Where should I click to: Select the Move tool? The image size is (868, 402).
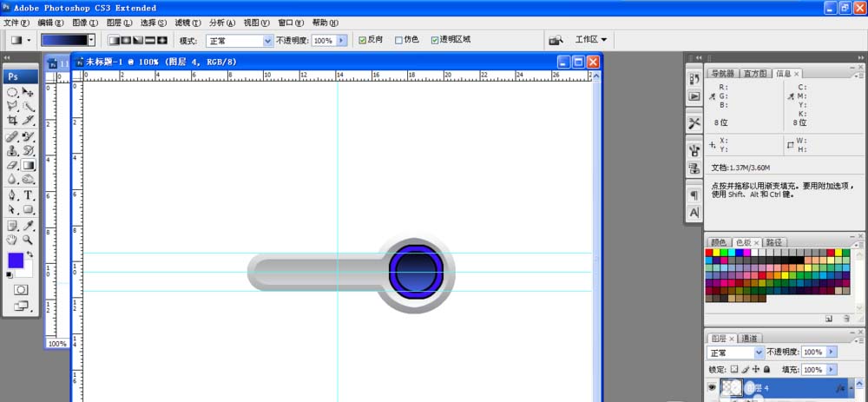pos(29,92)
